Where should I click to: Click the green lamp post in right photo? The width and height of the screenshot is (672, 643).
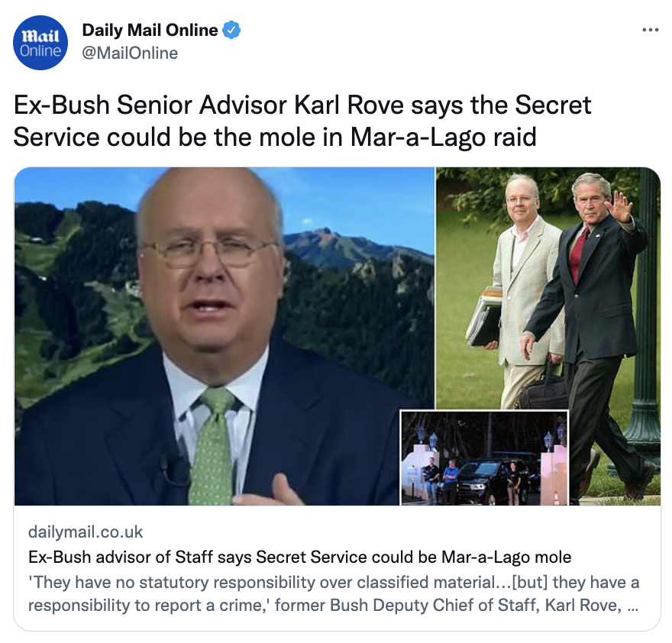tap(646, 309)
